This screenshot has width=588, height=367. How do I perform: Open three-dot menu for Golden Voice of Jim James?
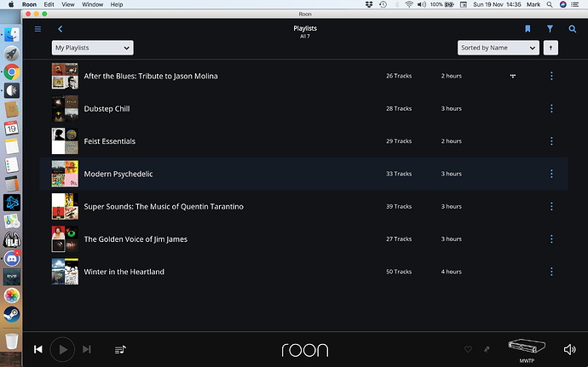pyautogui.click(x=551, y=238)
